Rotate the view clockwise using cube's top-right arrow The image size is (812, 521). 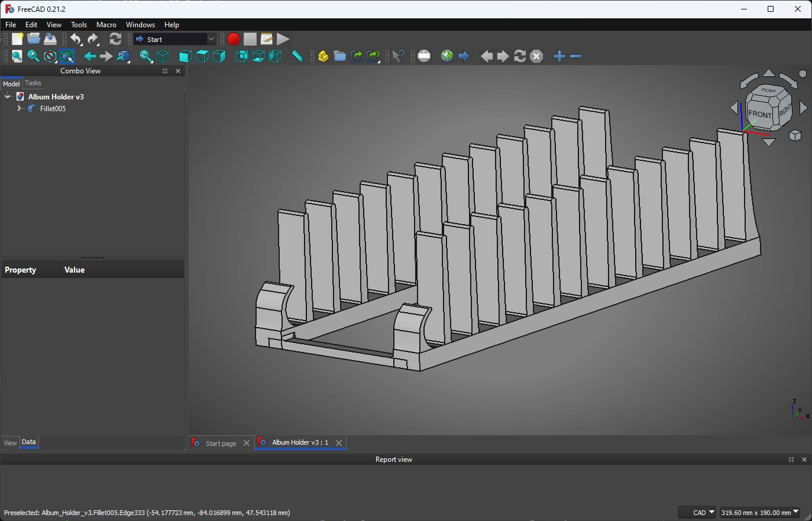pyautogui.click(x=788, y=80)
